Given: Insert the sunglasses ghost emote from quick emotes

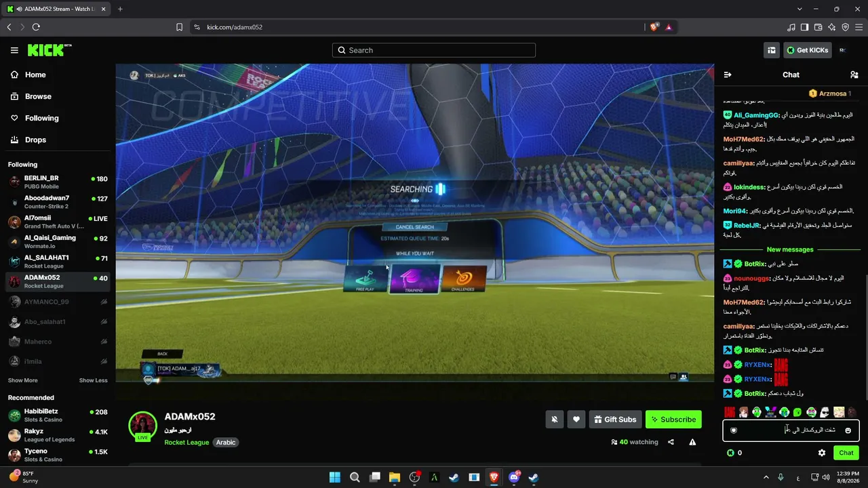Looking at the screenshot, I should click(825, 412).
